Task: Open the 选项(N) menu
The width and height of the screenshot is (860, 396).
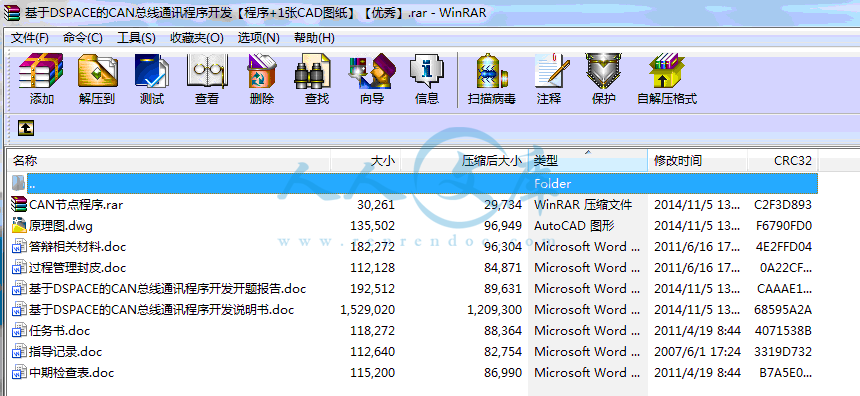Action: tap(258, 38)
